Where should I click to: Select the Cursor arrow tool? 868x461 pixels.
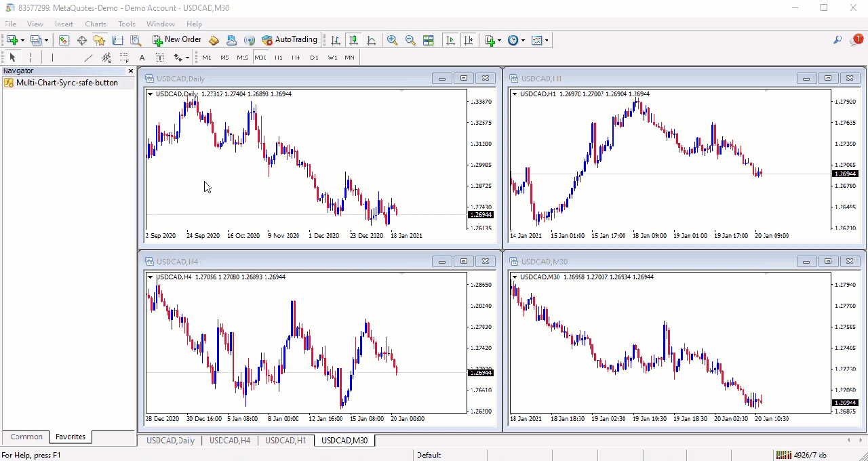(12, 58)
